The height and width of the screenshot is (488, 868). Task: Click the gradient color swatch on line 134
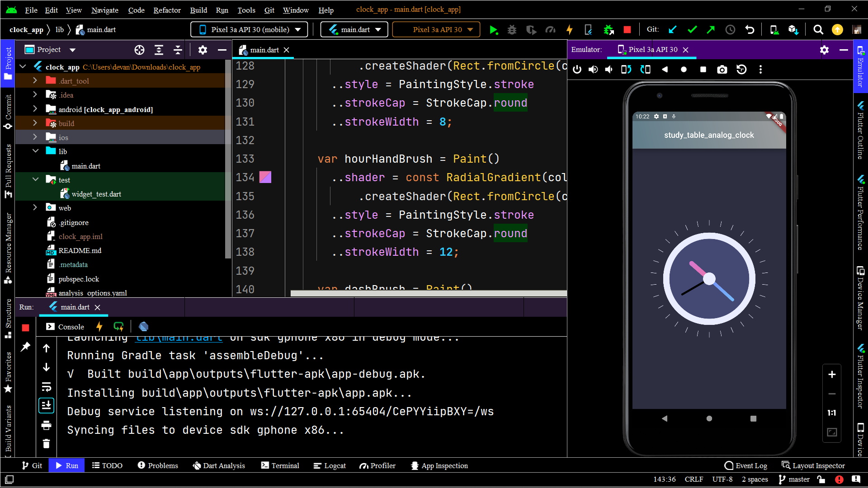(265, 177)
